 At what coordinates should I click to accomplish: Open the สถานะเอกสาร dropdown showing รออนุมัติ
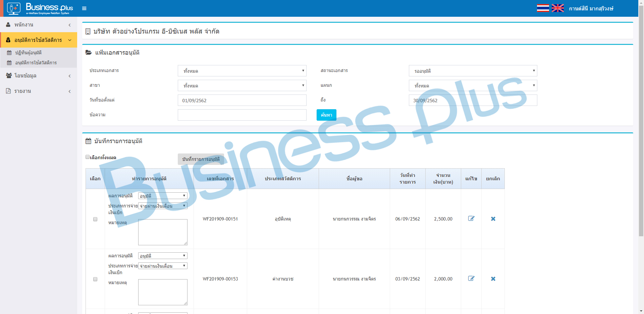[473, 71]
